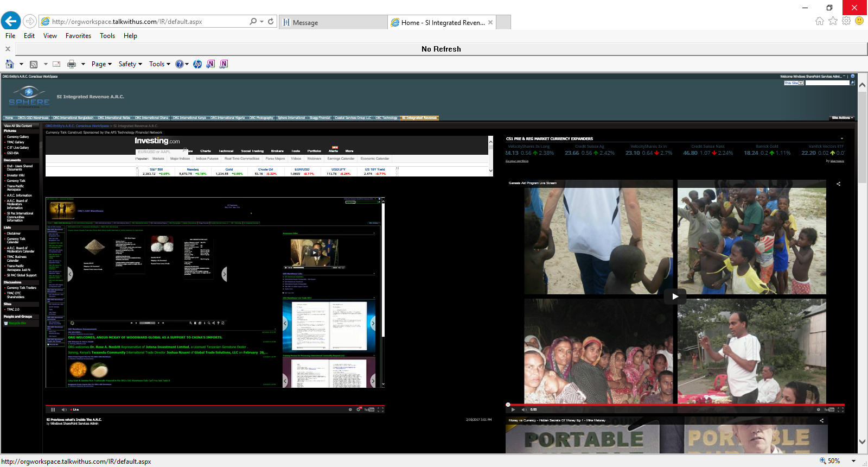Image resolution: width=868 pixels, height=467 pixels.
Task: Close the No Refresh notification bar
Action: (8, 49)
